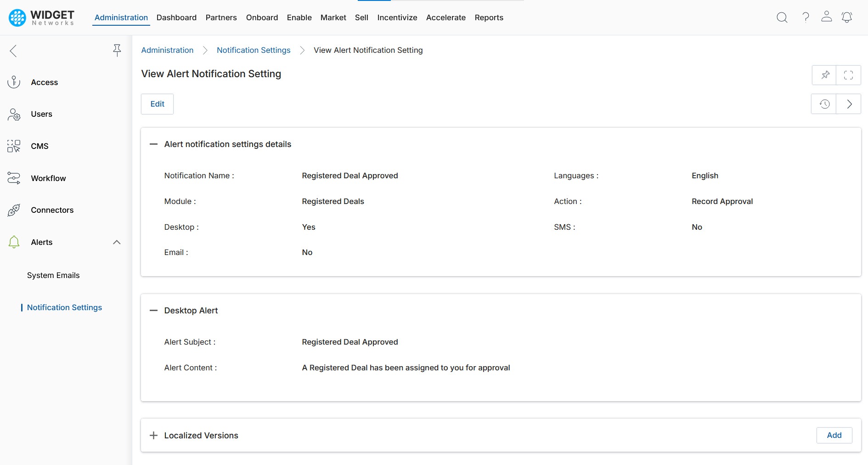Click the Workflow icon in sidebar
The width and height of the screenshot is (868, 465).
(x=14, y=178)
